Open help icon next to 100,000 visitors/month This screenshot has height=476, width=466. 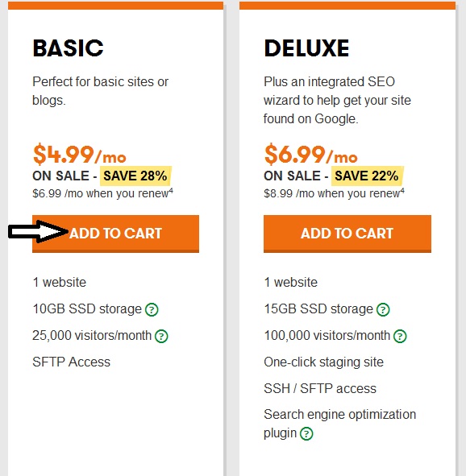(x=400, y=336)
